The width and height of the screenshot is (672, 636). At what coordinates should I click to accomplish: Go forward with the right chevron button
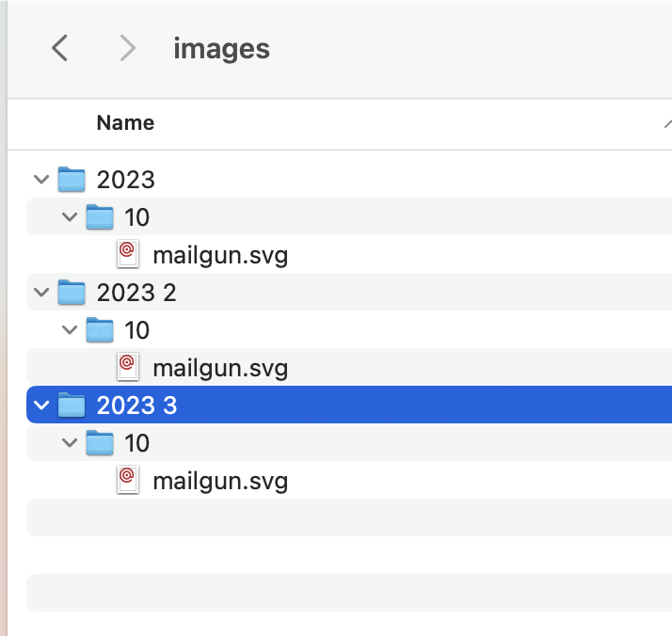127,48
